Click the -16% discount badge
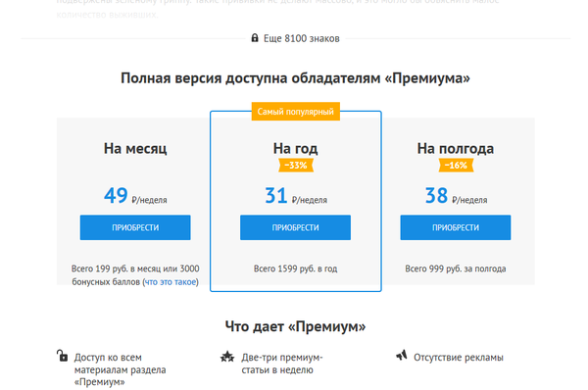The height and width of the screenshot is (390, 588). (456, 165)
